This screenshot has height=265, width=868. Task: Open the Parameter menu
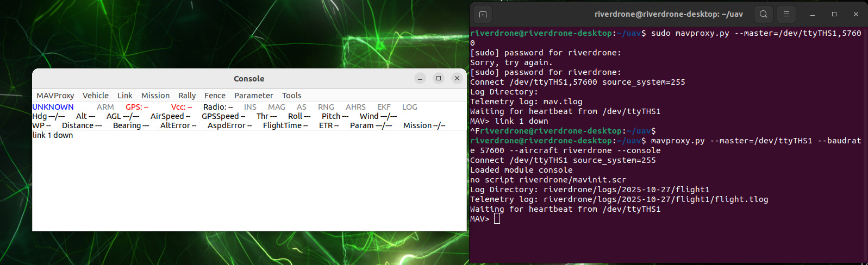pos(253,96)
